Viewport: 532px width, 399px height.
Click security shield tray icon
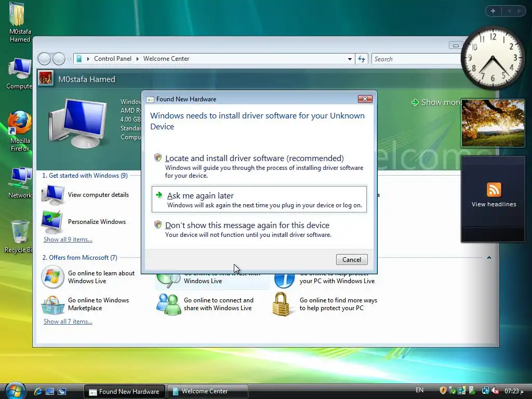pyautogui.click(x=443, y=391)
